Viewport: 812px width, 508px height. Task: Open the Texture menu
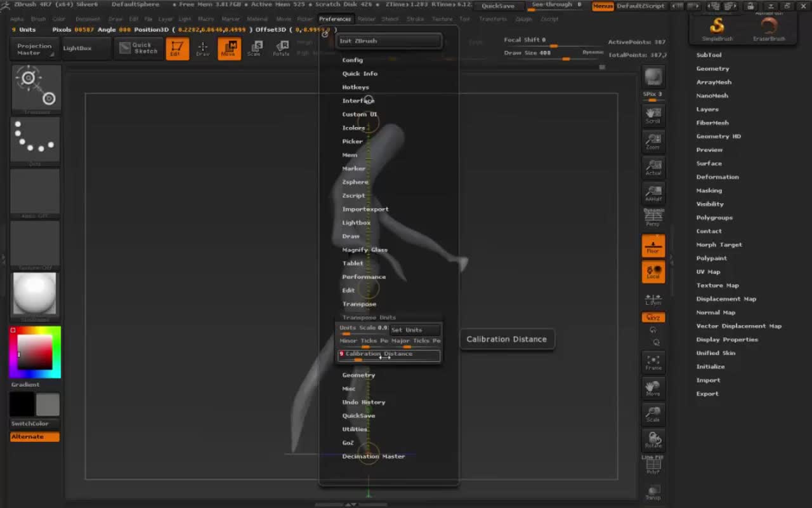click(x=442, y=19)
